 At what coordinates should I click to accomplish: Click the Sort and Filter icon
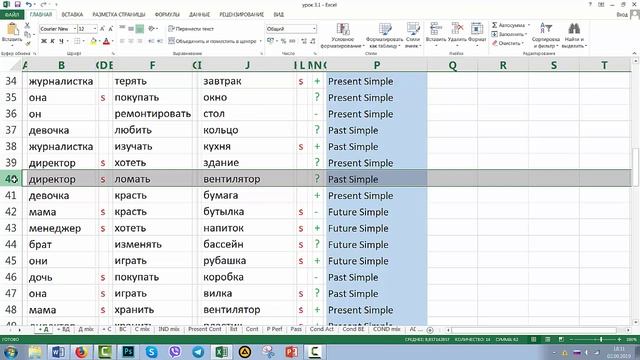tap(546, 29)
